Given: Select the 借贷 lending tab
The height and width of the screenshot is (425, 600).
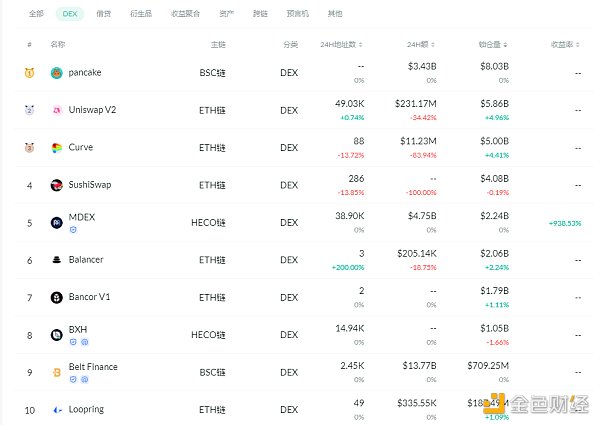Looking at the screenshot, I should coord(104,14).
